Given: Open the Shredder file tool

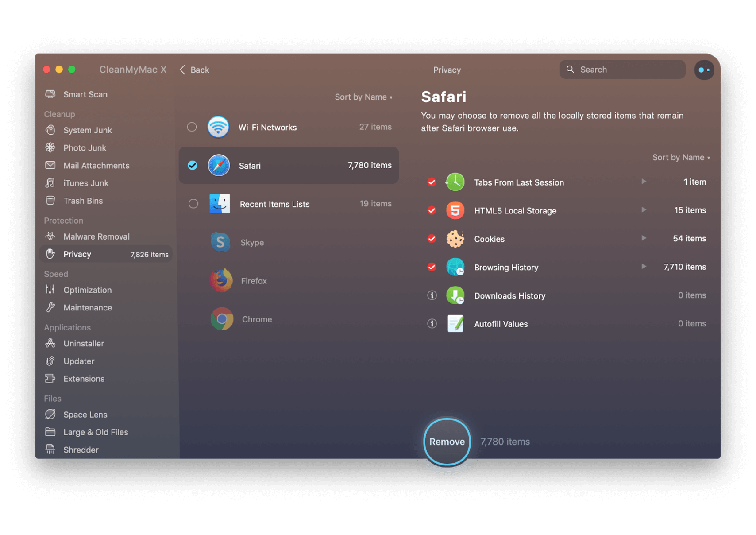Looking at the screenshot, I should pyautogui.click(x=81, y=450).
